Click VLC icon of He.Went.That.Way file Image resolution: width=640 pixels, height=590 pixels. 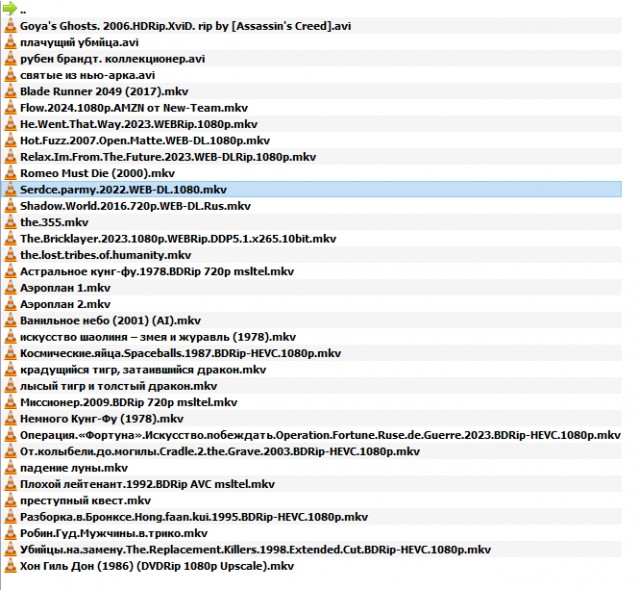click(10, 124)
